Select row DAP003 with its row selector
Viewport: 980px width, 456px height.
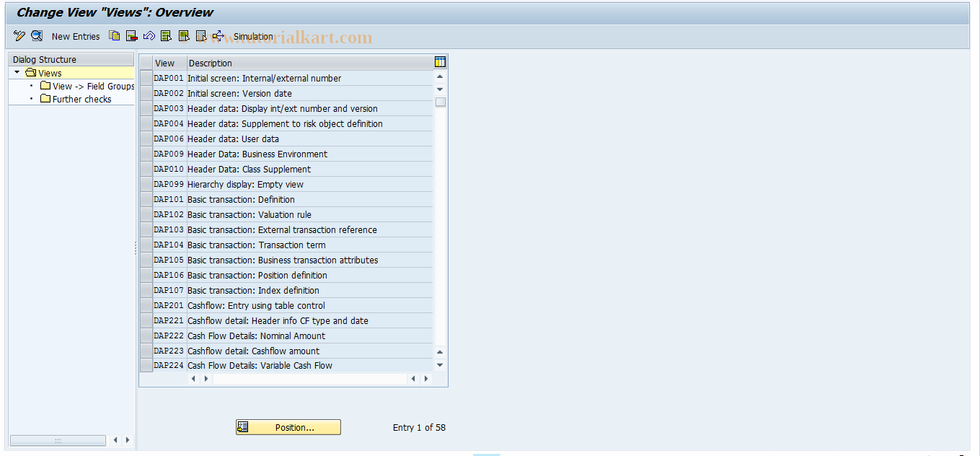[x=146, y=108]
